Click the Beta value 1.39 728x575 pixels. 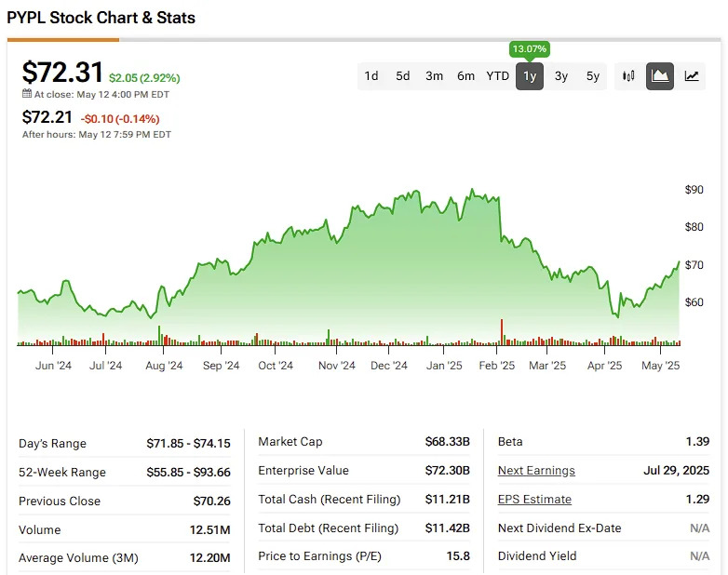[697, 442]
